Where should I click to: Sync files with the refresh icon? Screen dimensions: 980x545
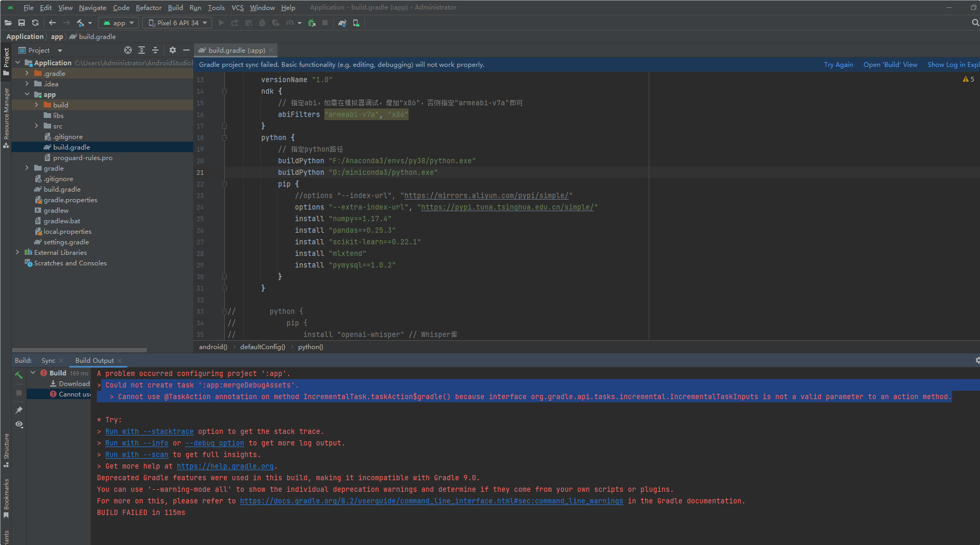(x=35, y=23)
